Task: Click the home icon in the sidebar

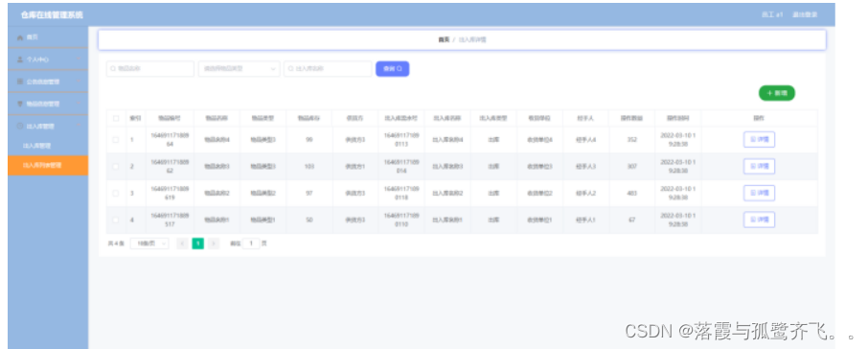Action: [20, 37]
